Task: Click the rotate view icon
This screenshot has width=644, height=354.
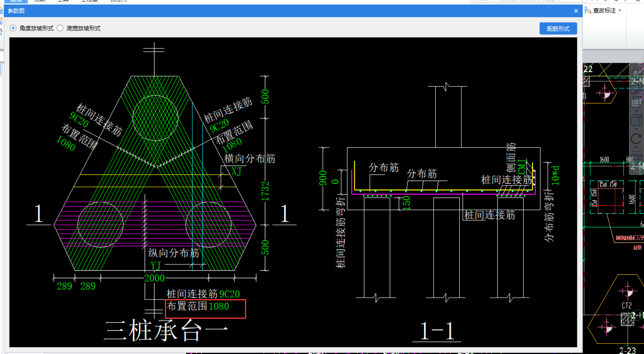Action: 636,139
